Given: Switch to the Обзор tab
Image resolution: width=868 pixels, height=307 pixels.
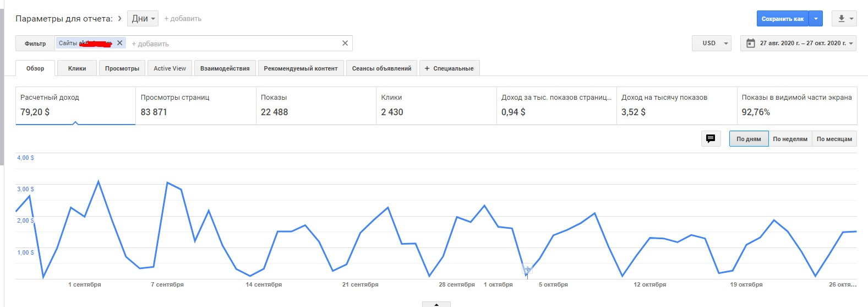Looking at the screenshot, I should click(35, 68).
